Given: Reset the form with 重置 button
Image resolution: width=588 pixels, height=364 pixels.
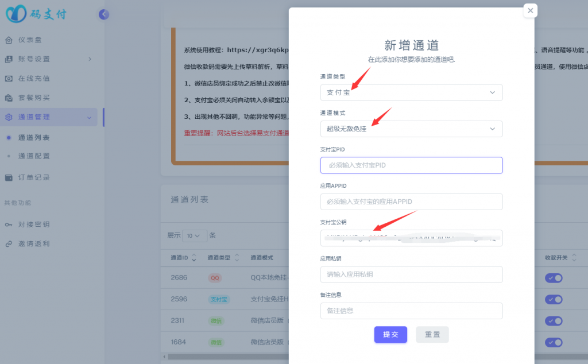Looking at the screenshot, I should pyautogui.click(x=432, y=335).
